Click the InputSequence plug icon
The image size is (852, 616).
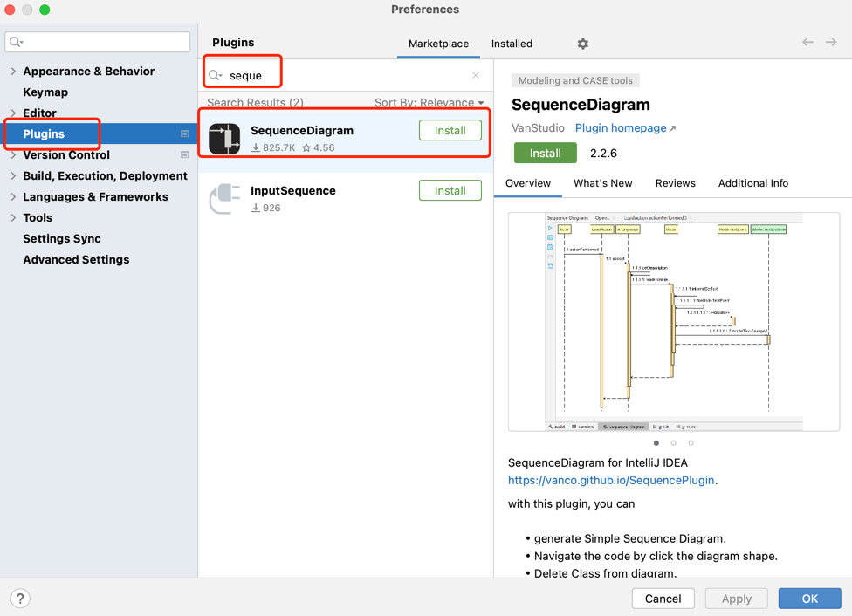coord(224,198)
